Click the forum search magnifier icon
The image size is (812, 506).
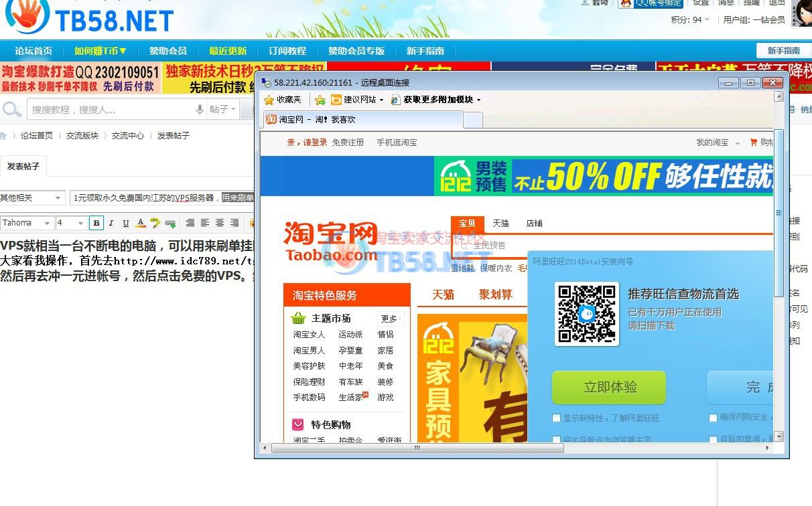click(x=11, y=109)
